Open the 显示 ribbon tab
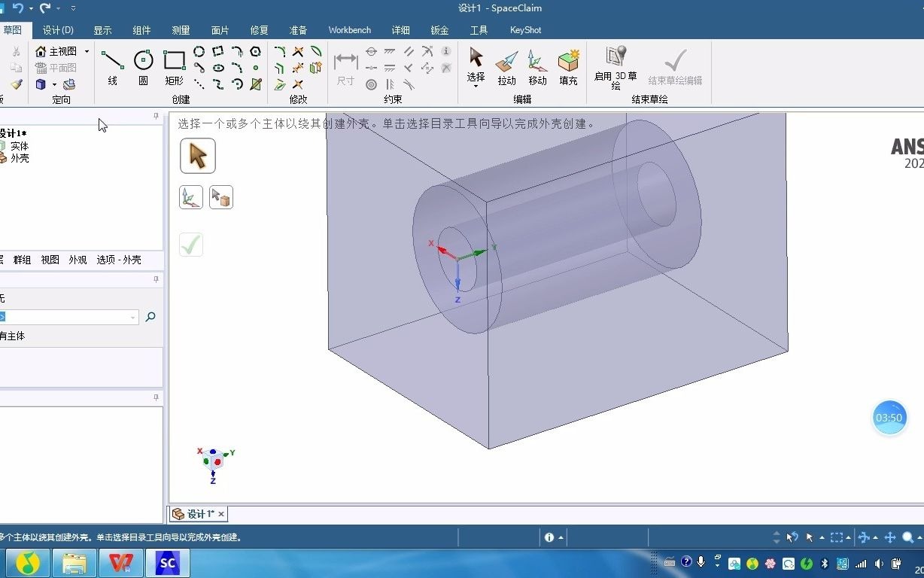Screen dimensions: 924x578 coord(102,30)
